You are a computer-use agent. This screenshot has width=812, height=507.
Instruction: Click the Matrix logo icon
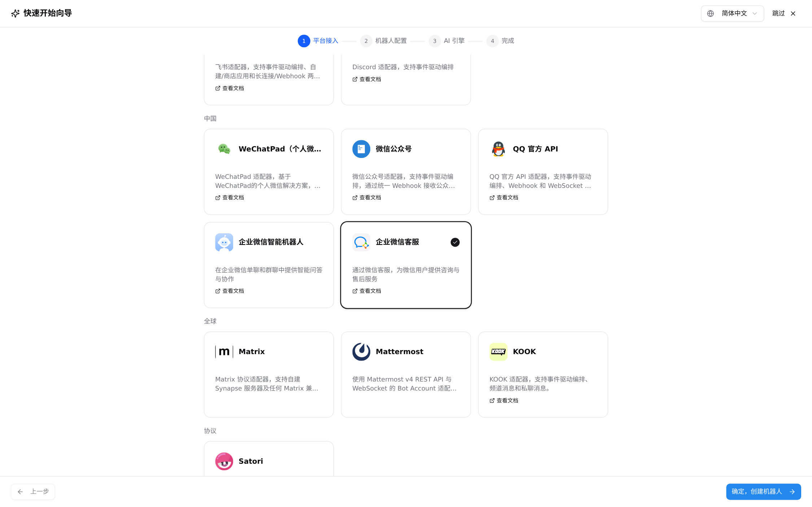(224, 352)
